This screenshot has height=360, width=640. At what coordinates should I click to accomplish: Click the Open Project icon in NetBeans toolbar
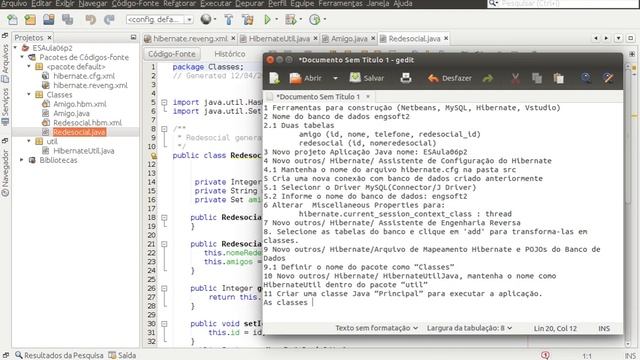pyautogui.click(x=49, y=19)
